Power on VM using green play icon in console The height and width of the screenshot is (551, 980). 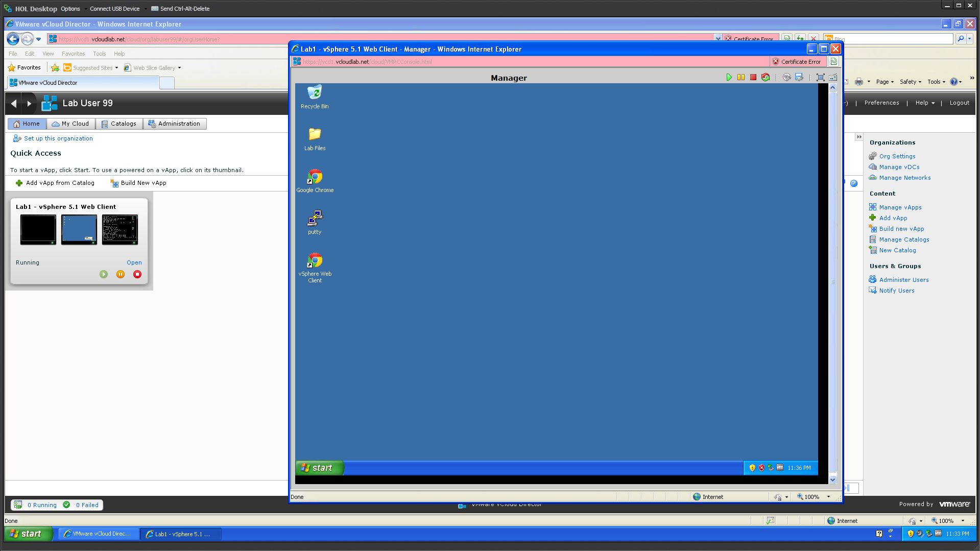729,77
